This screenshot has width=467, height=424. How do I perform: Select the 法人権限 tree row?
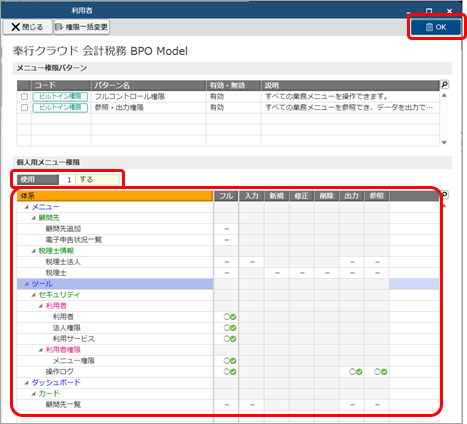pyautogui.click(x=115, y=328)
